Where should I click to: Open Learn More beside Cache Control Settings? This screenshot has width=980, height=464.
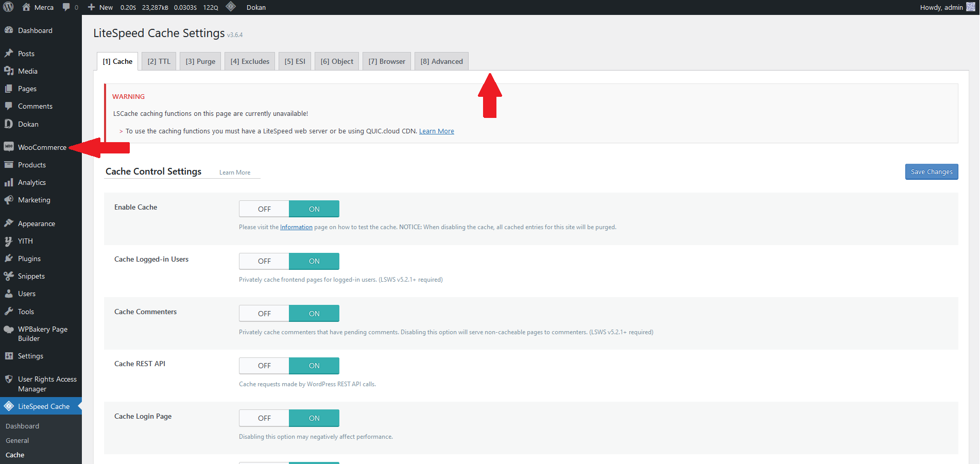[x=235, y=173]
